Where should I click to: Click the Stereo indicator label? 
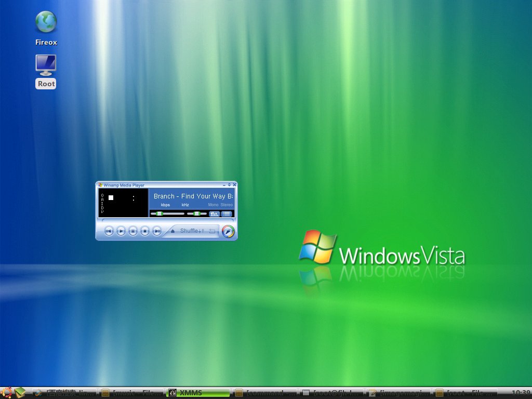(227, 205)
